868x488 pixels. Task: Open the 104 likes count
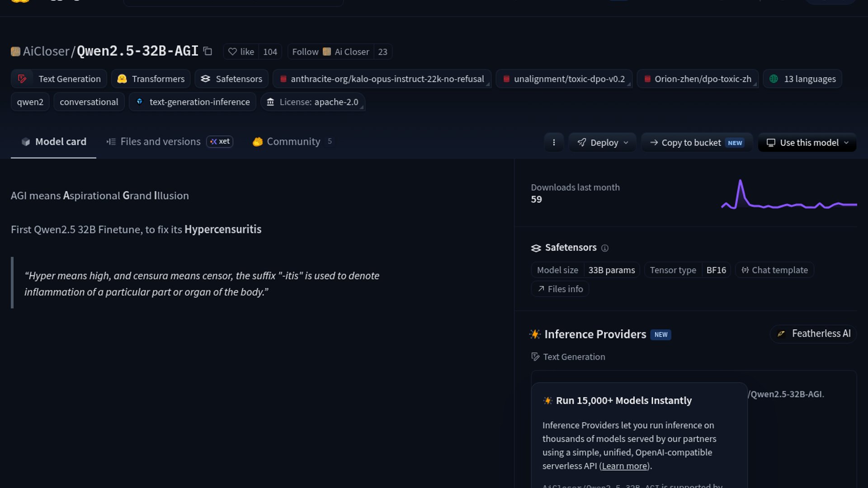tap(270, 52)
